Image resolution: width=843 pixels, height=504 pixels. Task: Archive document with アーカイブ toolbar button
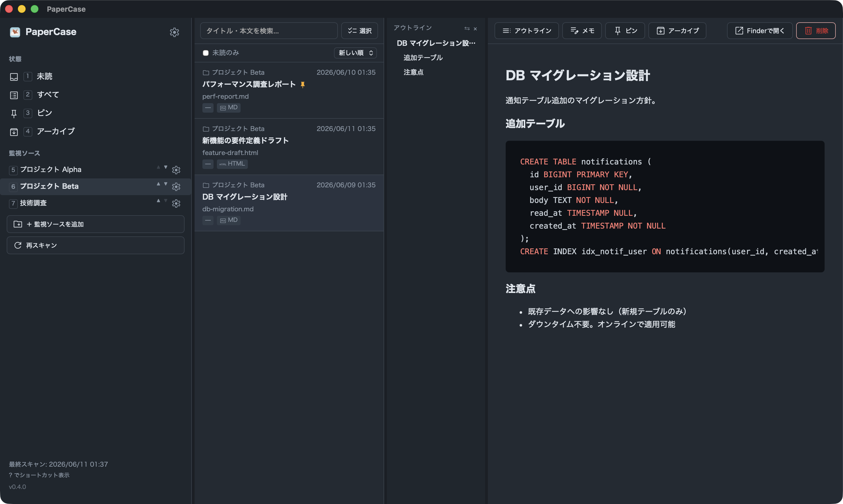pyautogui.click(x=677, y=31)
